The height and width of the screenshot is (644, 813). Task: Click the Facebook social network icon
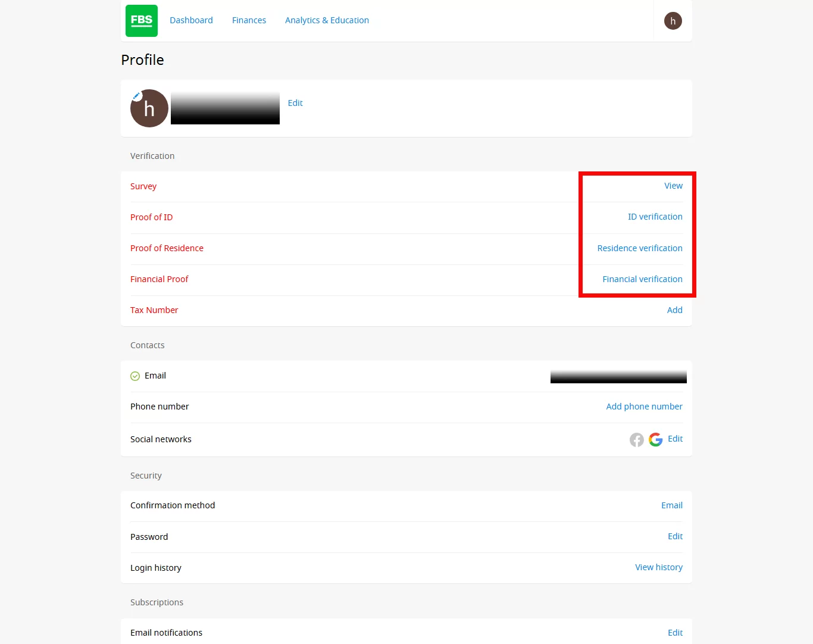tap(637, 440)
